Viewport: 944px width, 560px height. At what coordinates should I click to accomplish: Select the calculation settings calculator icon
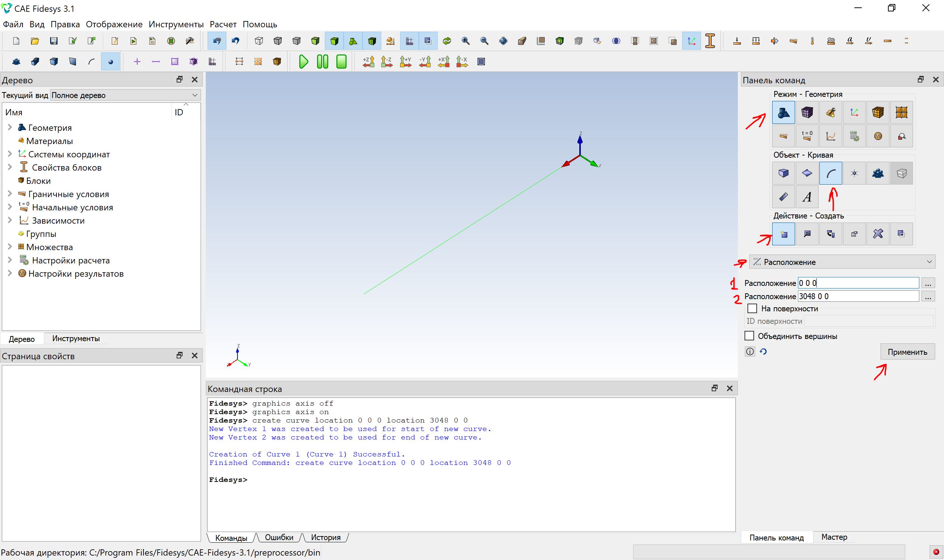tap(854, 136)
